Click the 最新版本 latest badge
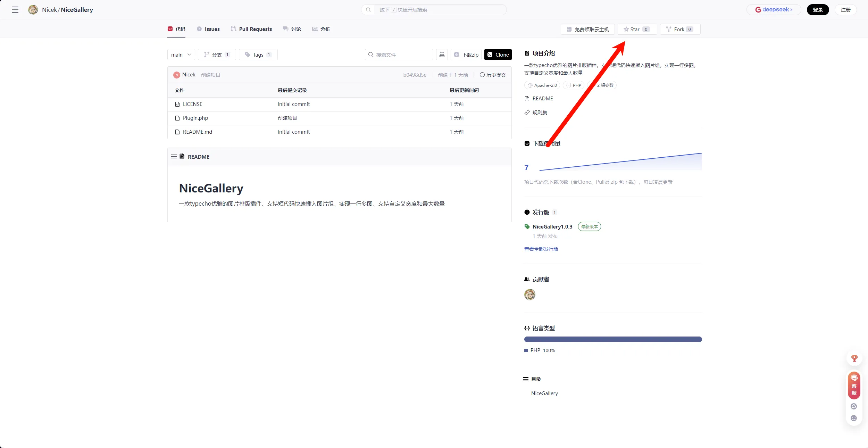 pyautogui.click(x=589, y=227)
